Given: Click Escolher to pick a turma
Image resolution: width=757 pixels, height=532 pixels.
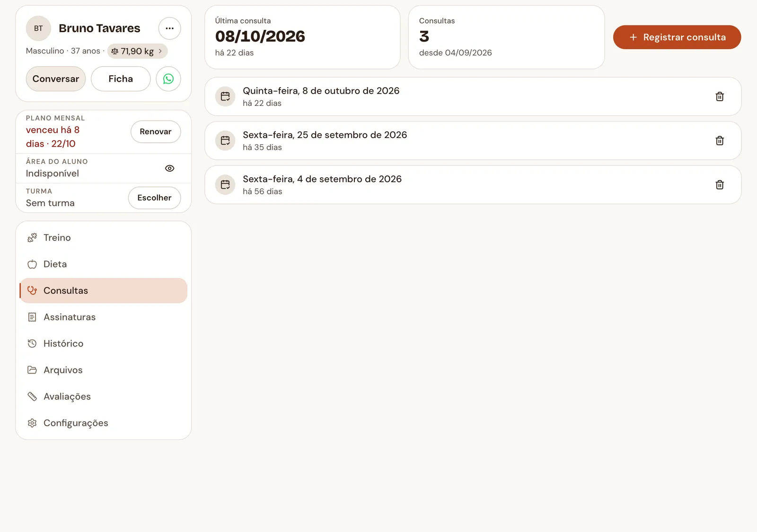Looking at the screenshot, I should pyautogui.click(x=154, y=198).
